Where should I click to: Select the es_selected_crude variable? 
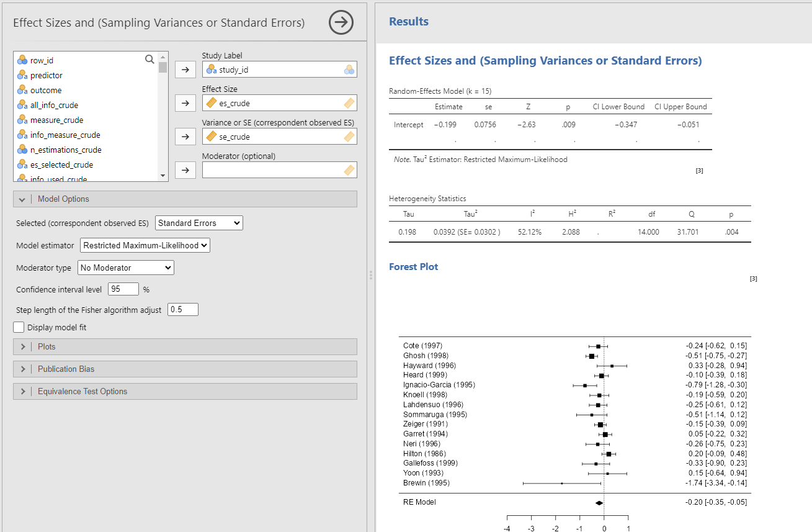tap(61, 165)
